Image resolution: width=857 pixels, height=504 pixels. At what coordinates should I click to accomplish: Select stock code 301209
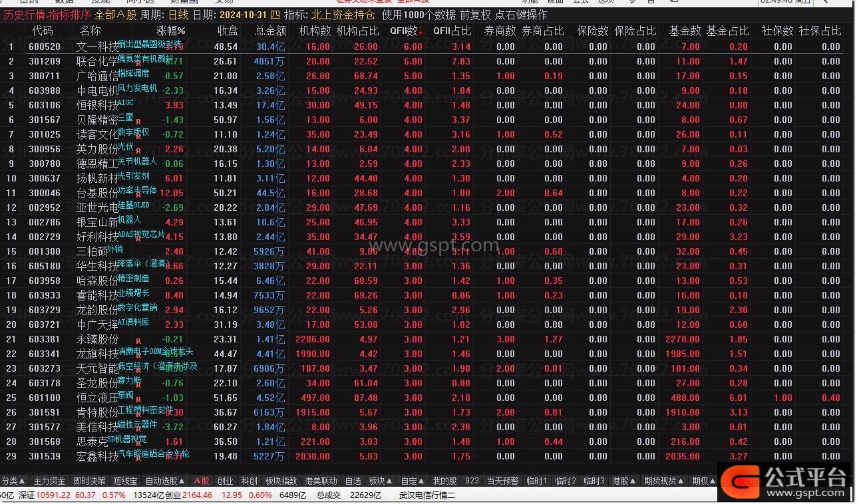pos(45,61)
